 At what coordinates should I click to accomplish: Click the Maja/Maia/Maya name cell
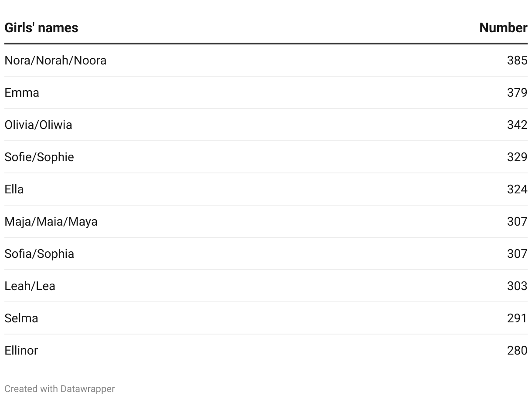click(51, 221)
